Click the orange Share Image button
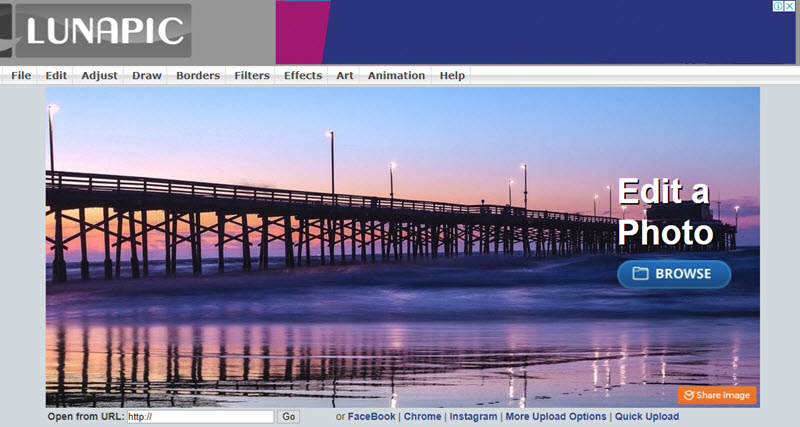Image resolution: width=800 pixels, height=427 pixels. tap(717, 395)
